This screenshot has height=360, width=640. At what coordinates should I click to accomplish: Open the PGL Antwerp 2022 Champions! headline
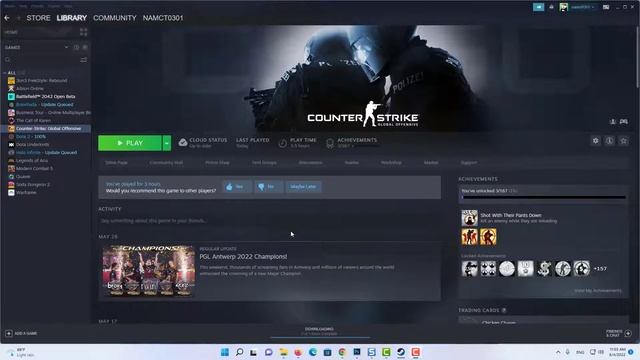tap(243, 257)
